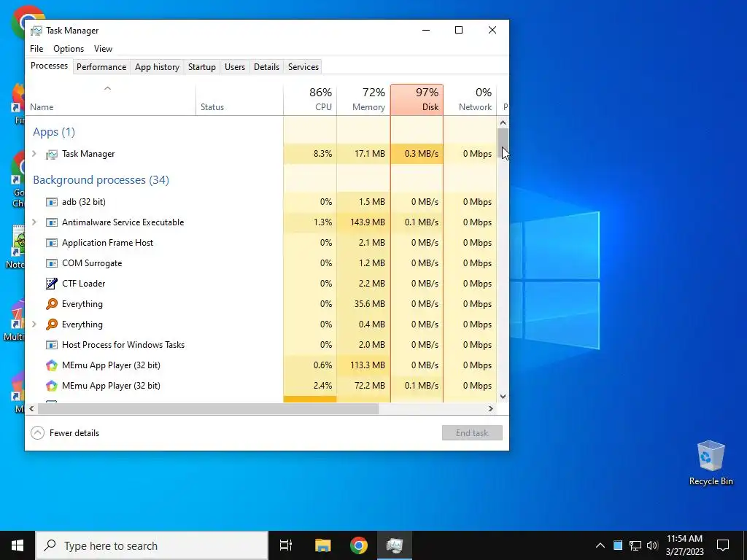Click the horizontal scrollbar thumb
This screenshot has width=747, height=560.
208,408
